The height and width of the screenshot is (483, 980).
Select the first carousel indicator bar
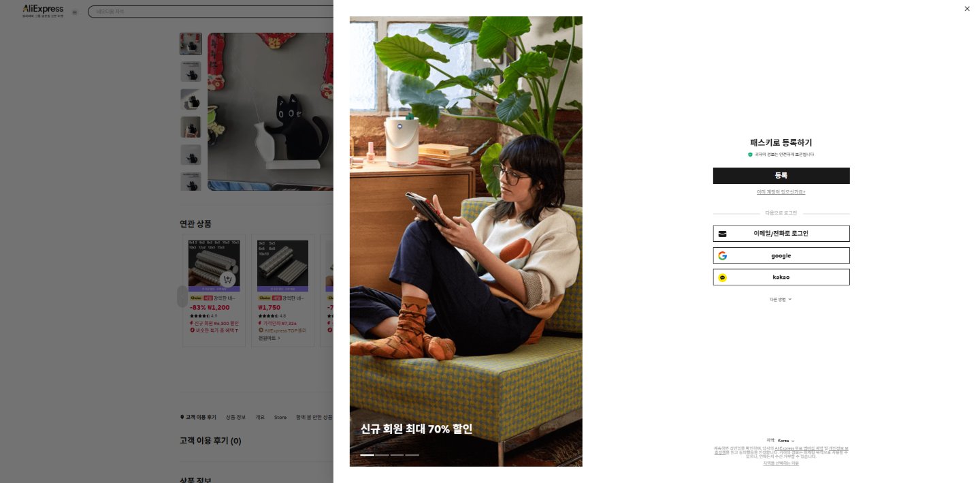[367, 454]
